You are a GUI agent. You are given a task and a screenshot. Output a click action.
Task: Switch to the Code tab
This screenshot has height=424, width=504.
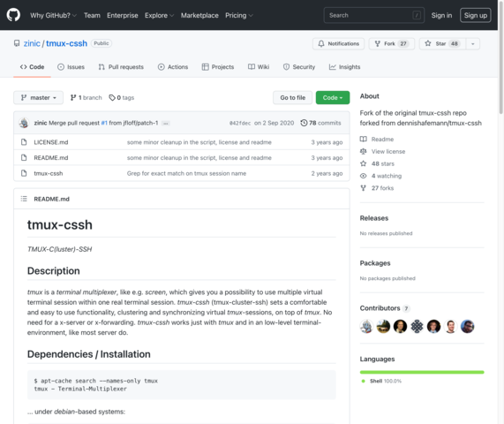click(x=32, y=67)
